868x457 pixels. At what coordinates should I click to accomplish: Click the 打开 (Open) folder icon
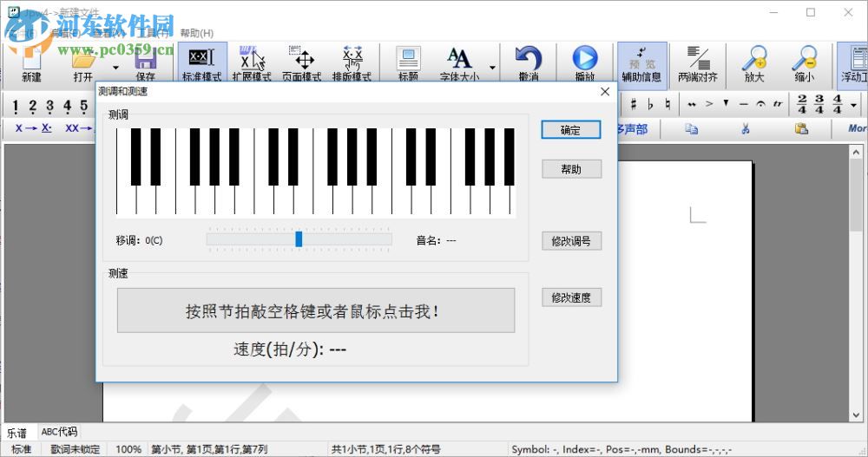(83, 63)
